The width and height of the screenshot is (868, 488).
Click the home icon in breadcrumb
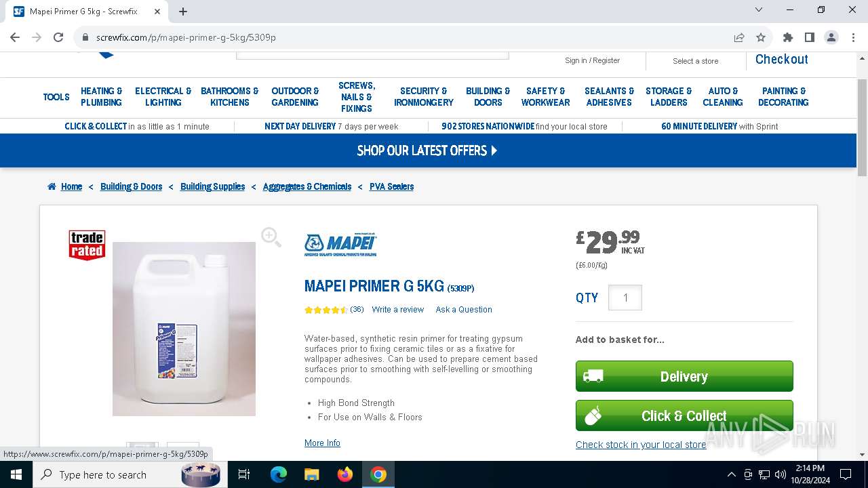pyautogui.click(x=52, y=186)
